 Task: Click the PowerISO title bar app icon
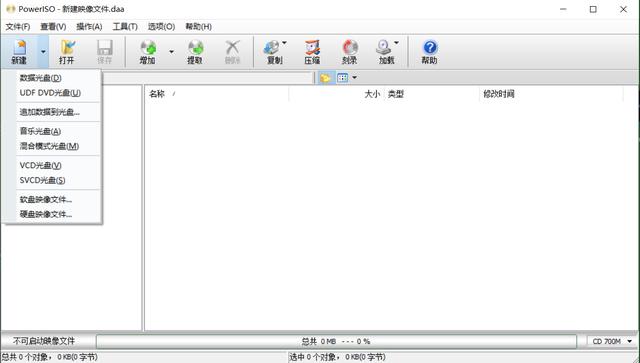11,9
